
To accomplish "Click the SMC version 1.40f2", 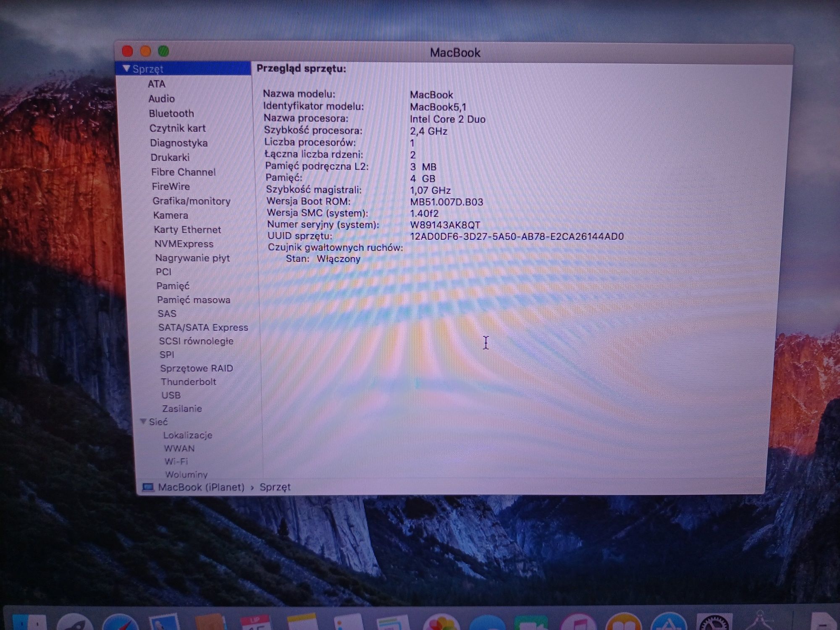I will 424,213.
